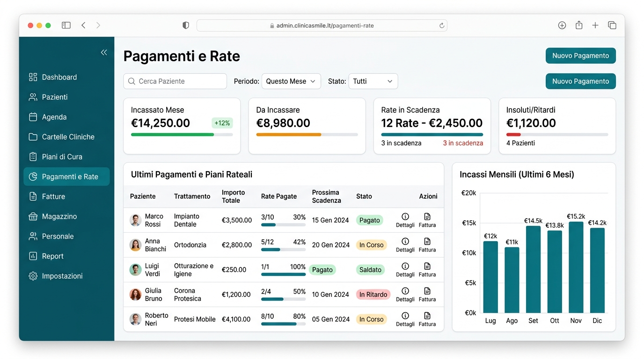Click the Saldato status badge
This screenshot has width=644, height=359.
pyautogui.click(x=370, y=270)
